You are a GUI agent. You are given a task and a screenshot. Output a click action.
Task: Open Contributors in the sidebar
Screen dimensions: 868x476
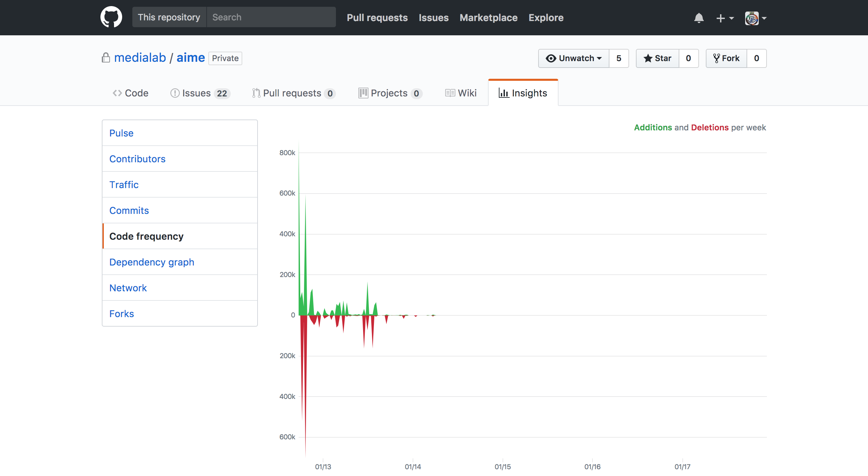coord(180,159)
